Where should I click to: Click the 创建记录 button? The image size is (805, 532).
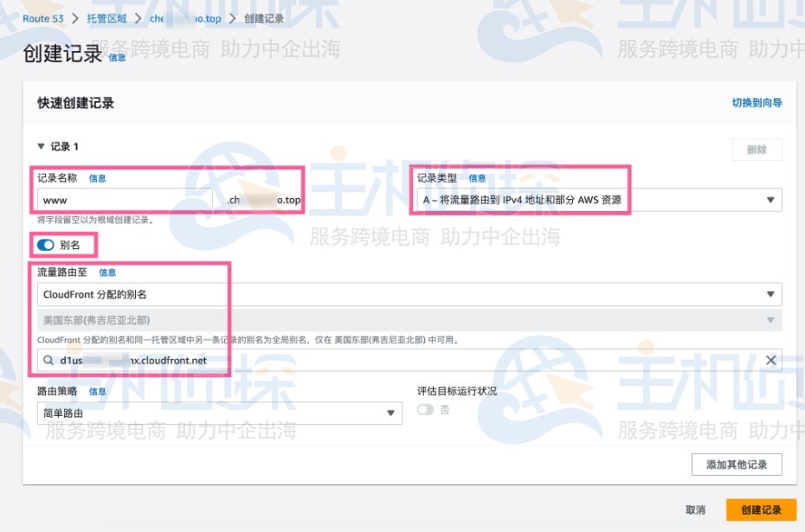[759, 510]
